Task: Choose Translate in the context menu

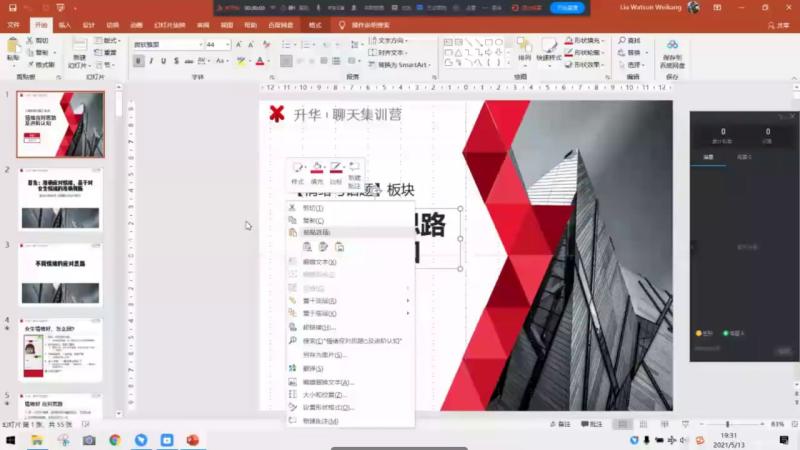Action: 351,368
